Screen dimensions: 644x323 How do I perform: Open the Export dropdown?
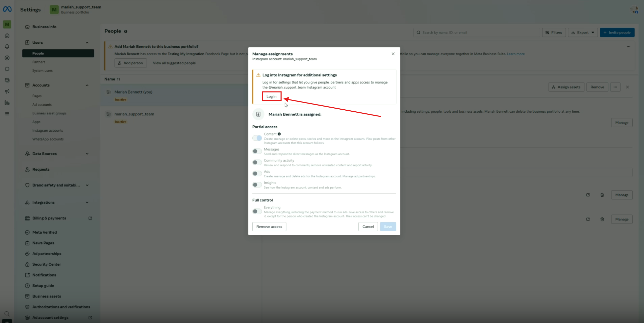[x=583, y=32]
